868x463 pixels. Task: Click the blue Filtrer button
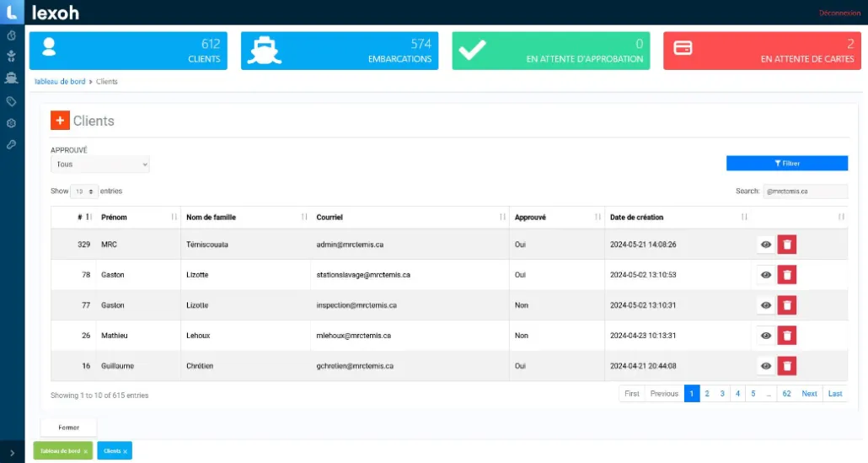coord(786,164)
